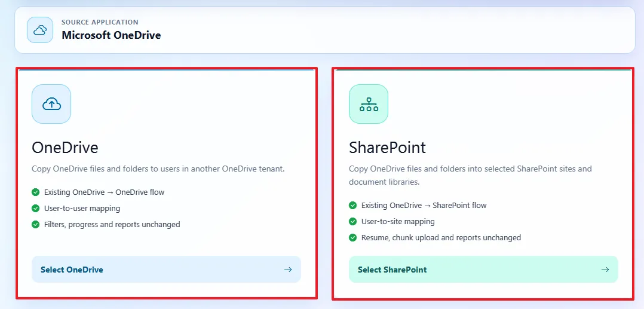Viewport: 644px width, 309px height.
Task: Click 'Resume, chunk upload and reports unchanged' text
Action: coord(441,237)
